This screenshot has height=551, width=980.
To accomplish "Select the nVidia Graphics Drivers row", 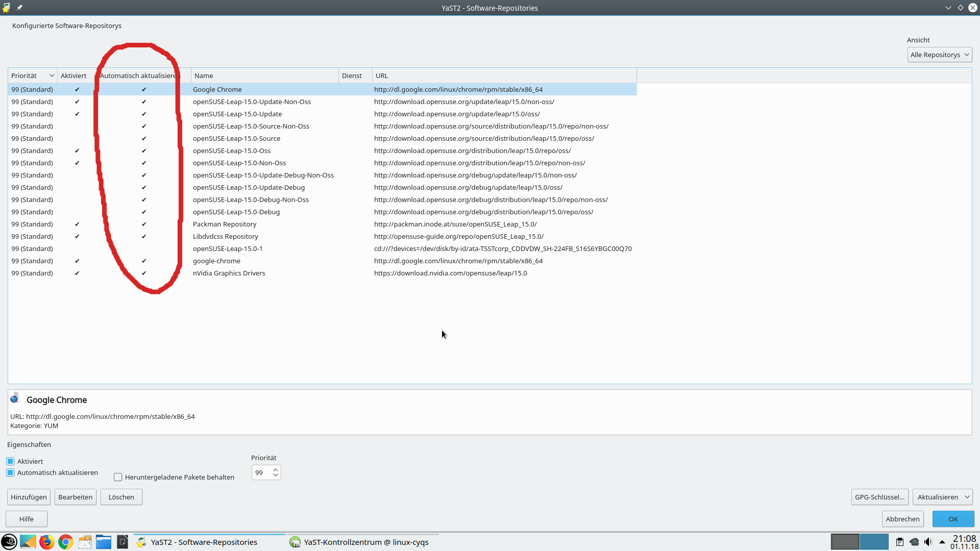I will point(322,273).
